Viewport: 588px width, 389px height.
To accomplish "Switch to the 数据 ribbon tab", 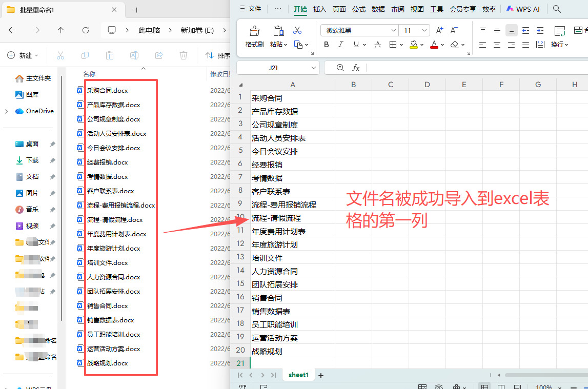I will [378, 9].
